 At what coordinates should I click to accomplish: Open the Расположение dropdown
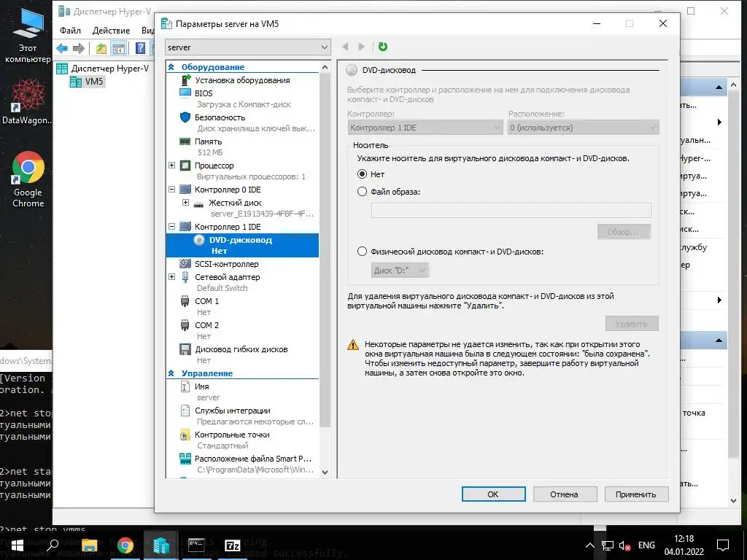[x=584, y=128]
